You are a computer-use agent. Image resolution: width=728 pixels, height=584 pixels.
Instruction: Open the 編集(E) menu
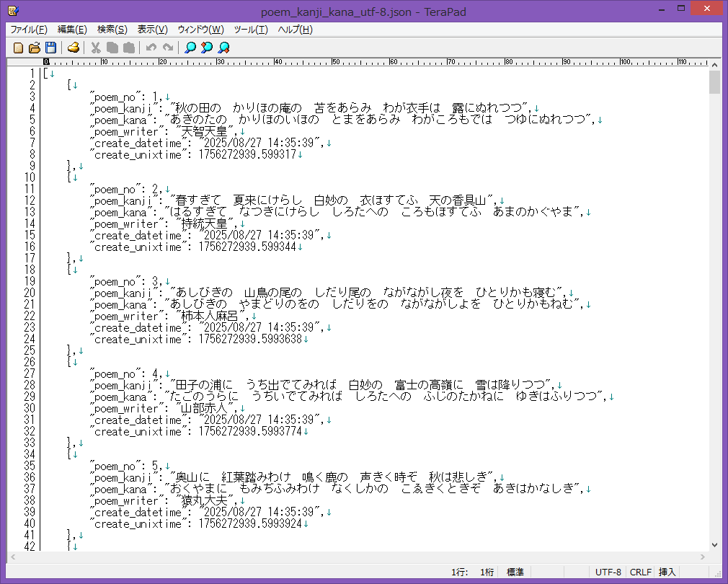point(72,30)
